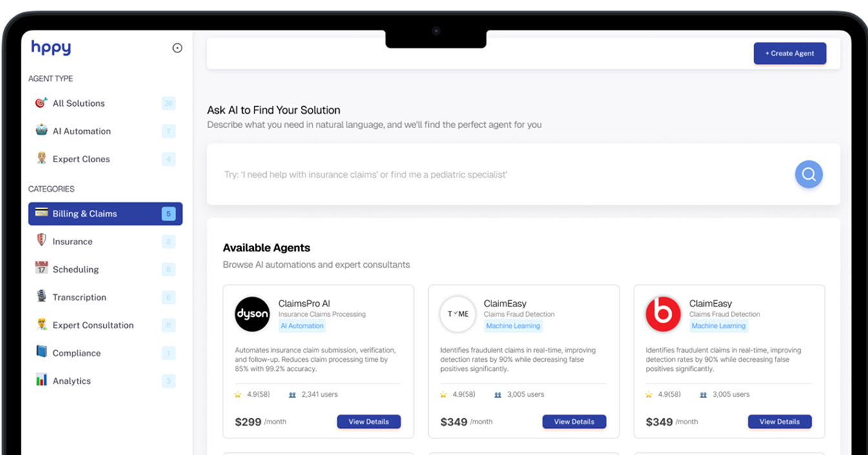868x455 pixels.
Task: Click the red beats logo icon
Action: point(663,314)
